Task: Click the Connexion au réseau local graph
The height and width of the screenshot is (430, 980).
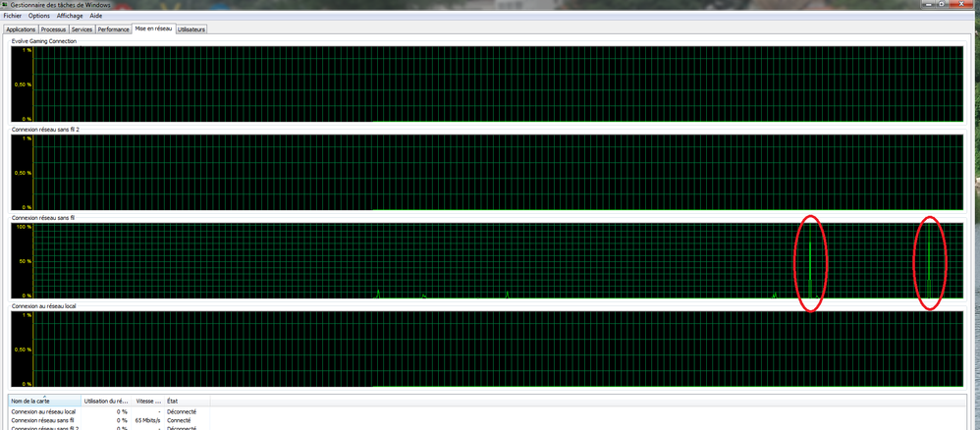Action: tap(487, 349)
